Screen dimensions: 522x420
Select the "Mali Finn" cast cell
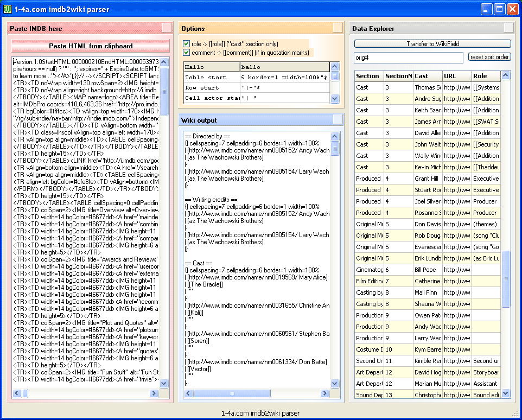(x=428, y=292)
